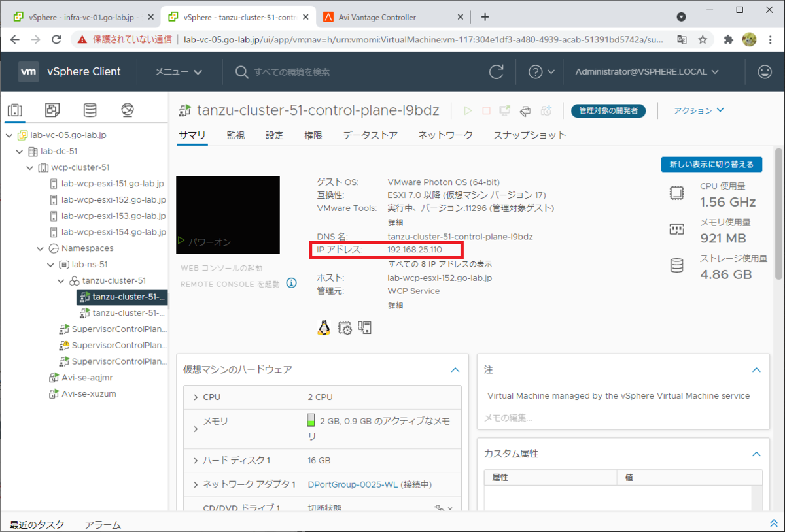Click the 新しい表示に切り替える button
Screen dimensions: 785x532
pos(712,165)
